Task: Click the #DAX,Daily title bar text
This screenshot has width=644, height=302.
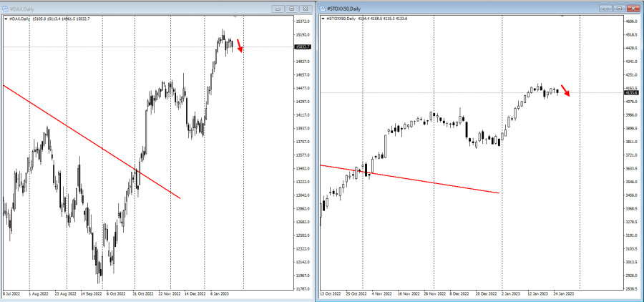Action: pyautogui.click(x=21, y=9)
